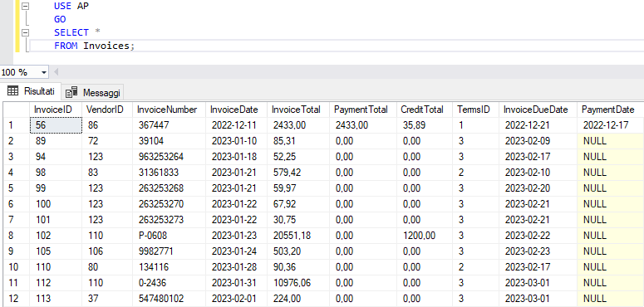Select row header number 1
The image size is (644, 307).
[x=17, y=125]
